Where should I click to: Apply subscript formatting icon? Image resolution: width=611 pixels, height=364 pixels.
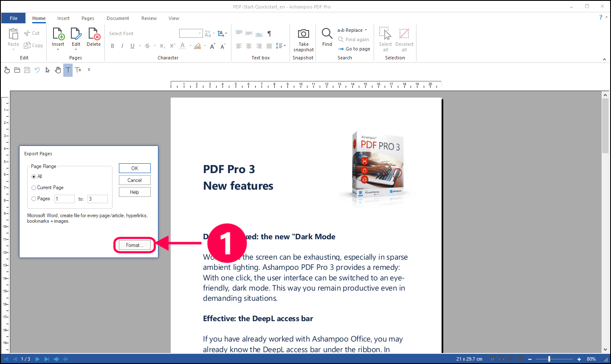[x=163, y=46]
